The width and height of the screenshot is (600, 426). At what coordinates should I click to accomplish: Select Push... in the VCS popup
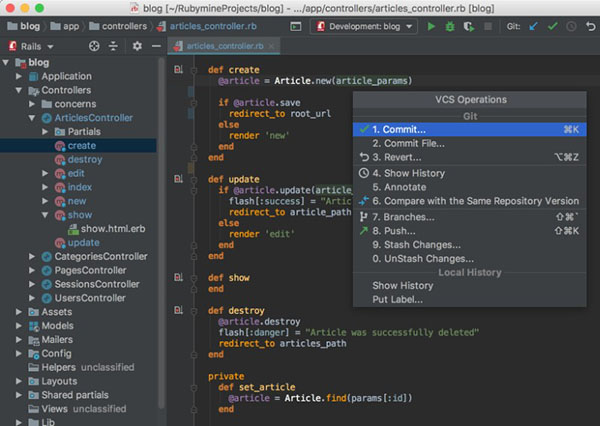470,231
